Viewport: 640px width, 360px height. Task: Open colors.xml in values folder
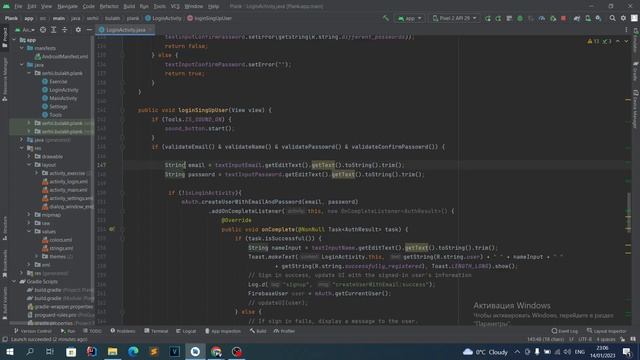tap(57, 240)
